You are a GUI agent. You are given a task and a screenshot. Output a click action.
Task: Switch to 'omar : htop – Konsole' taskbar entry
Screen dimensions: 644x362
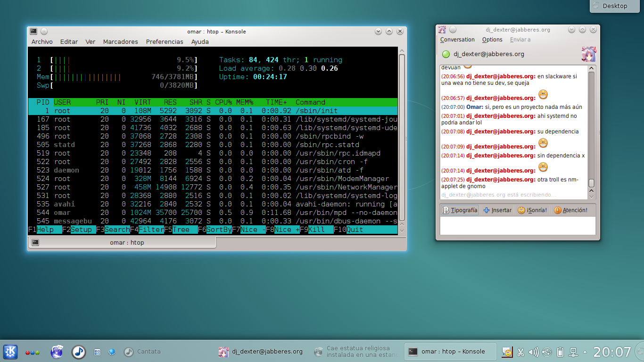click(451, 352)
